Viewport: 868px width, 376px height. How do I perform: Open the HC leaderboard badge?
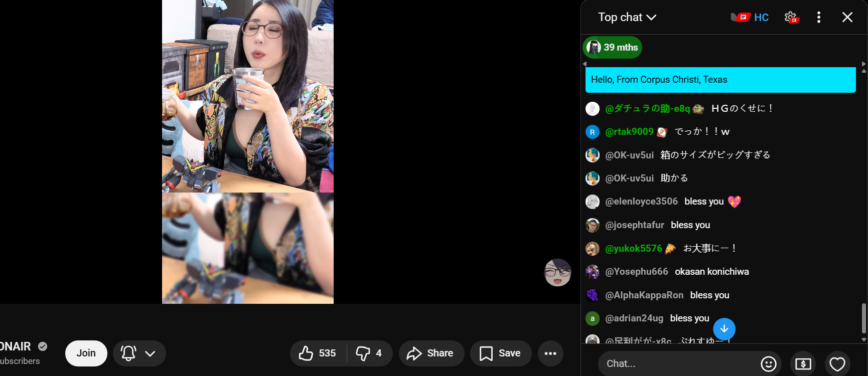(x=750, y=18)
